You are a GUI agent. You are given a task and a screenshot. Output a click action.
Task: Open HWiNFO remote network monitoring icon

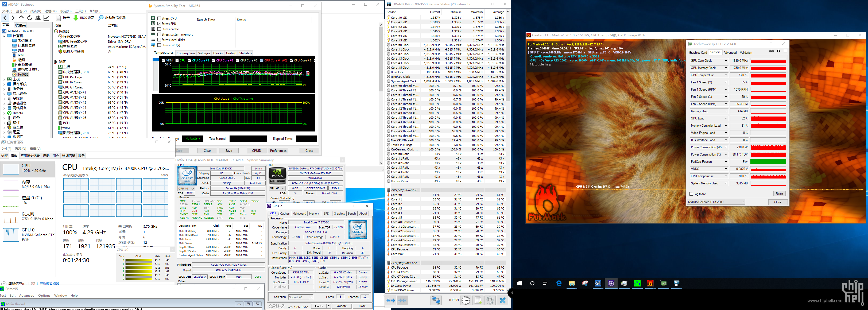(436, 300)
